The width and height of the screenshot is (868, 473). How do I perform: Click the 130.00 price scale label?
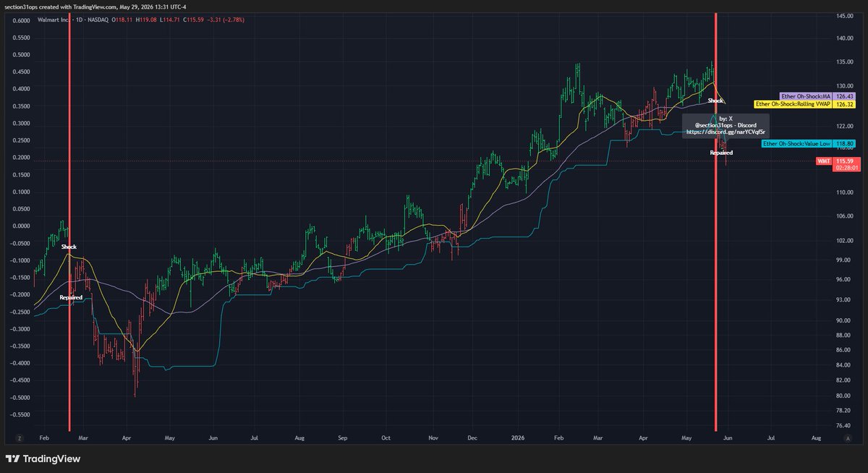844,85
